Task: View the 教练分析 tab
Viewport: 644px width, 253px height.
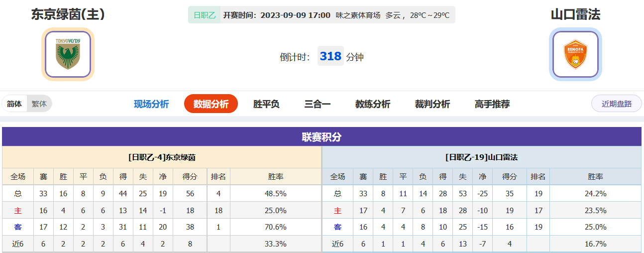Action: 373,104
